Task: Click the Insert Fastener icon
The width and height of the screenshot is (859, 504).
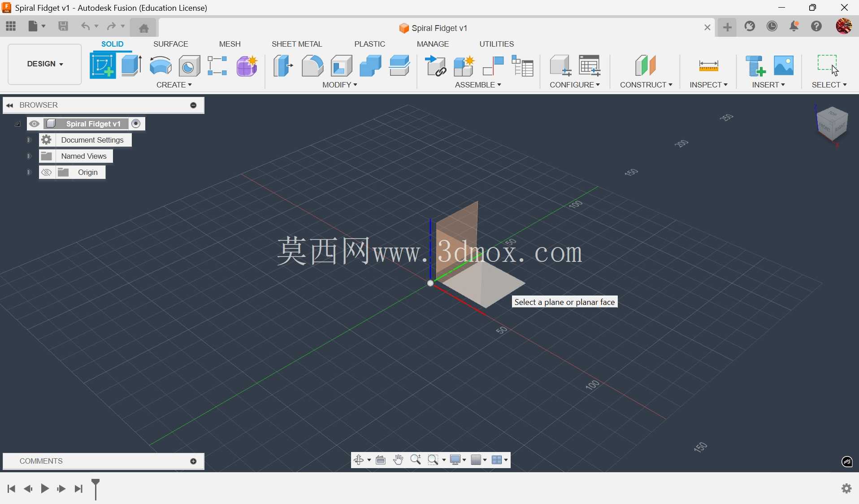Action: [x=755, y=66]
